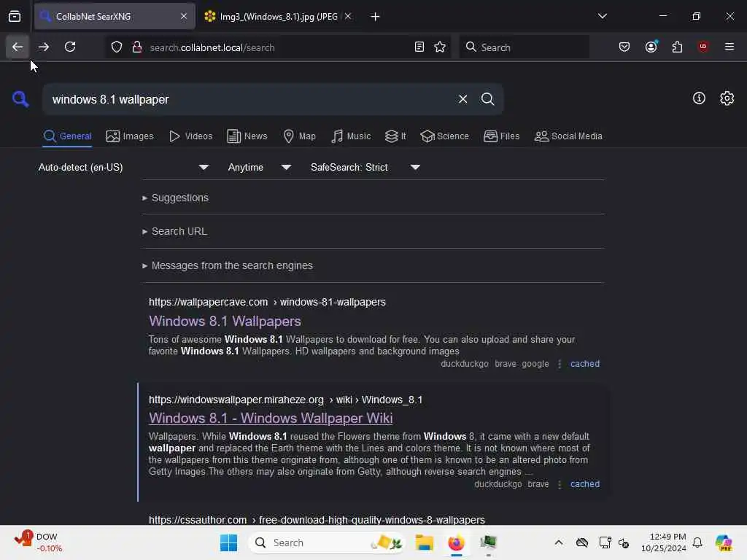The width and height of the screenshot is (747, 560).
Task: Show hidden system tray icons
Action: coord(559,542)
